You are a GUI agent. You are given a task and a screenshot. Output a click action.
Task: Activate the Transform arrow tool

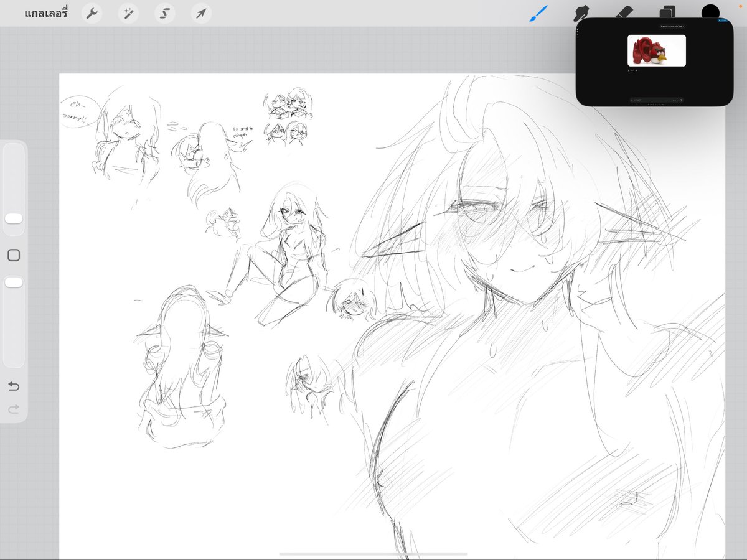pos(201,13)
